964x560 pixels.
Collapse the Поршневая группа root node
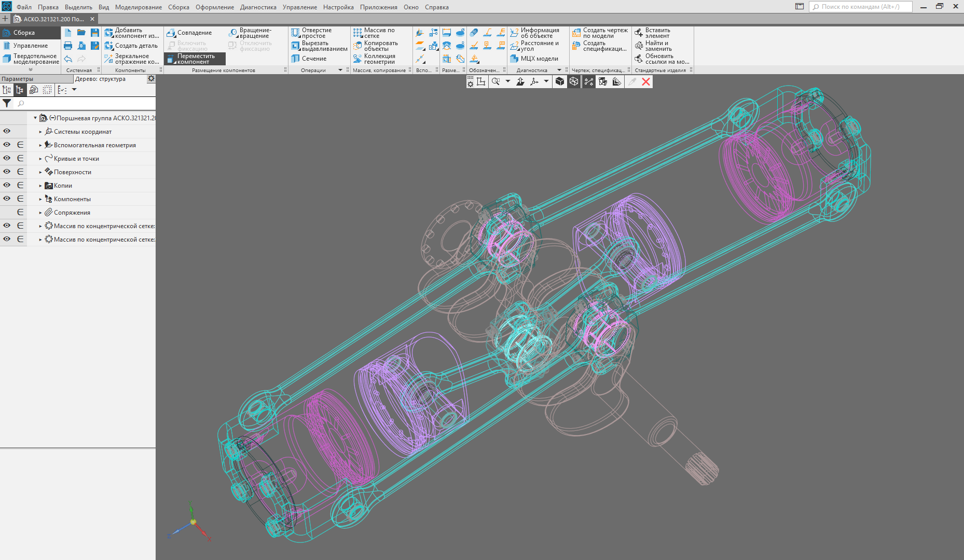35,118
